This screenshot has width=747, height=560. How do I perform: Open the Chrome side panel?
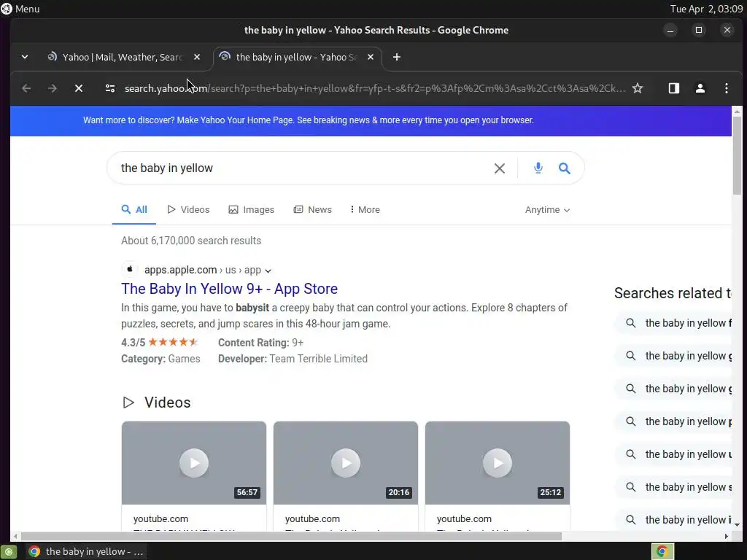click(x=673, y=88)
